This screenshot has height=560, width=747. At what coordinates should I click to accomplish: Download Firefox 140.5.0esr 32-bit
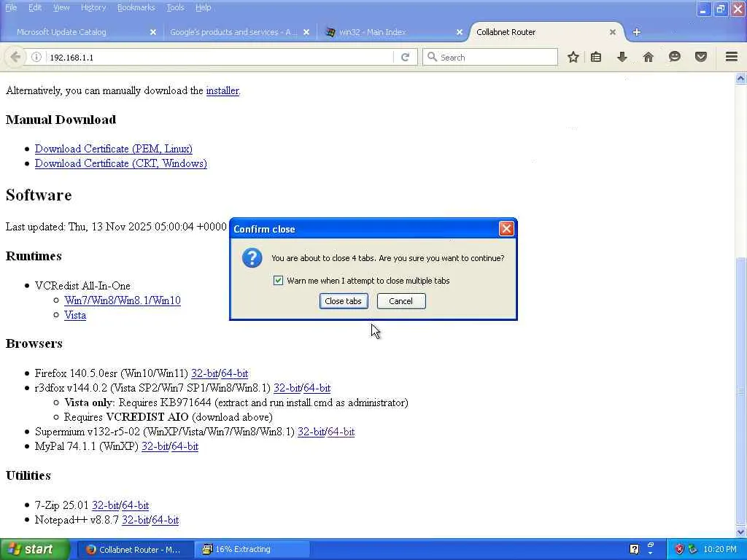click(205, 373)
